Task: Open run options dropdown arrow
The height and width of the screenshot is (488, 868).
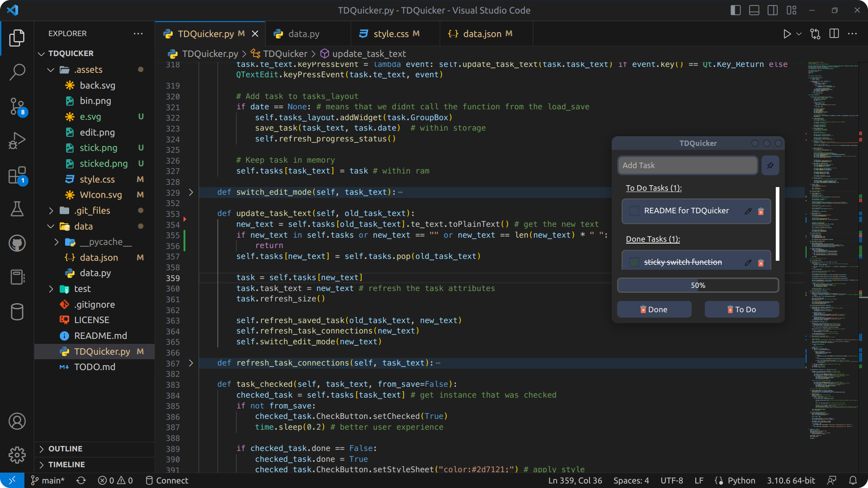Action: point(799,34)
